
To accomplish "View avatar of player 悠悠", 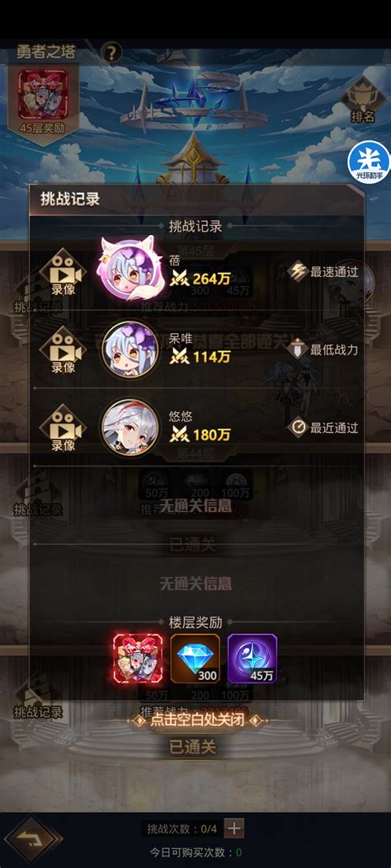I will [x=130, y=427].
